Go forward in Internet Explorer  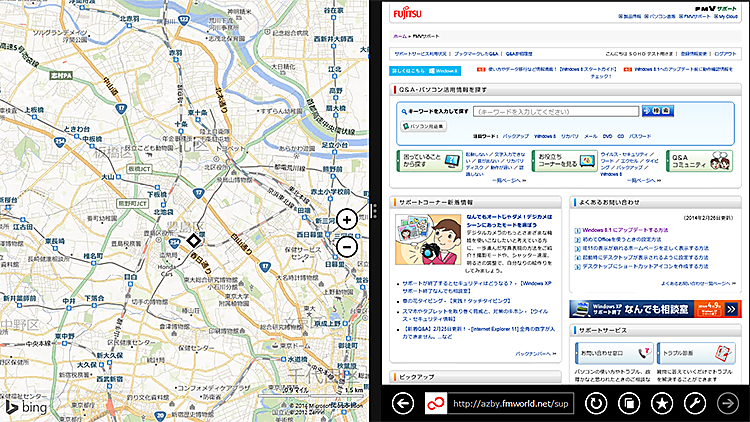[x=728, y=404]
